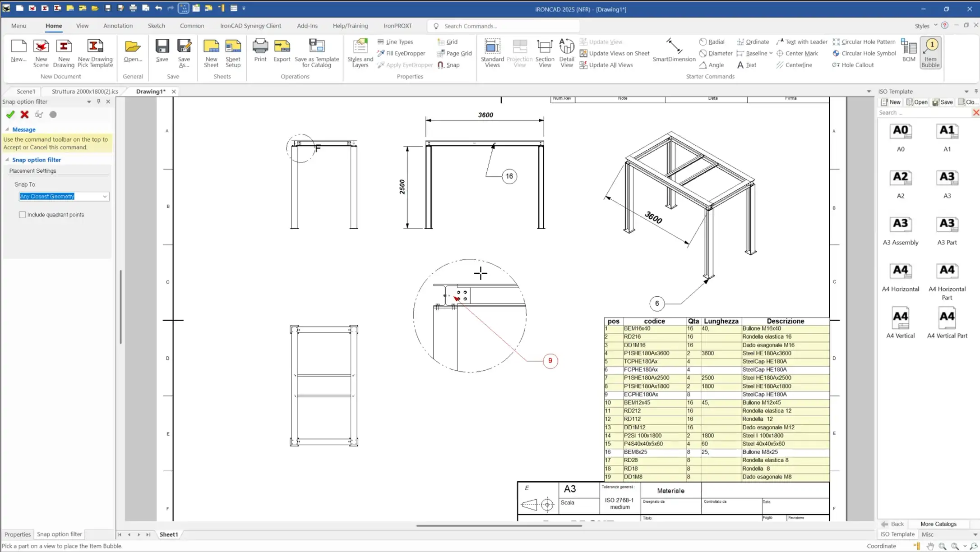Cancel command with red X icon
The width and height of the screenshot is (980, 552).
(25, 115)
